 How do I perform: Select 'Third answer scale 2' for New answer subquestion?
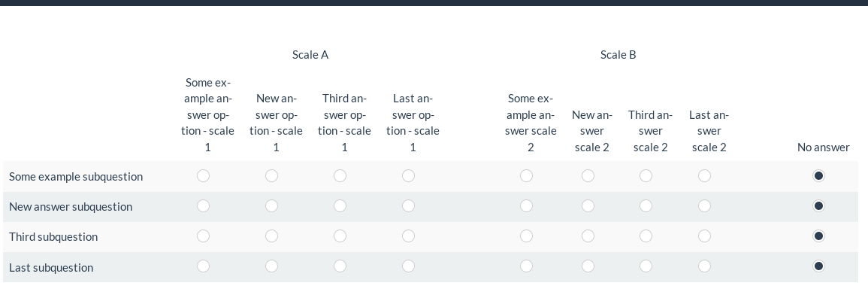(646, 206)
